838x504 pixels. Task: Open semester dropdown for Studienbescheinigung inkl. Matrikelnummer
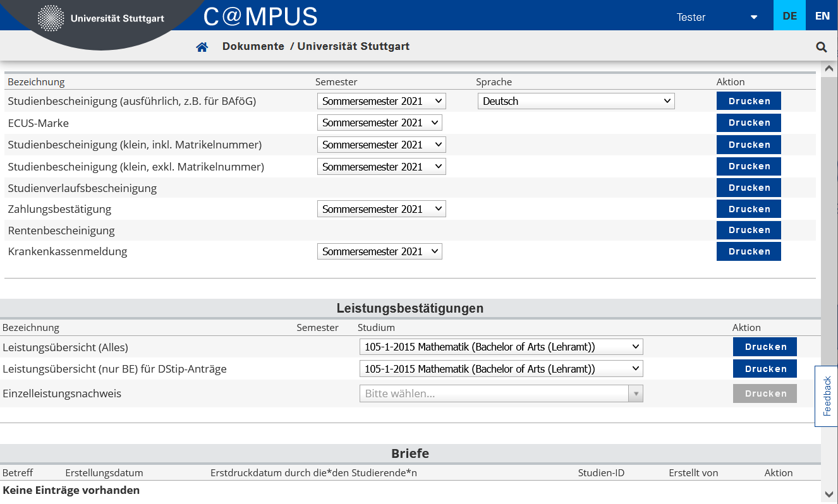click(x=382, y=145)
